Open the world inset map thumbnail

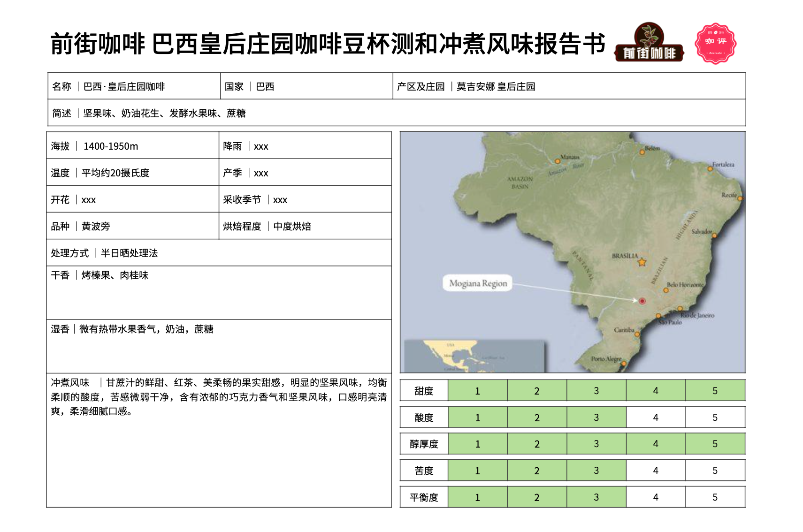474,356
